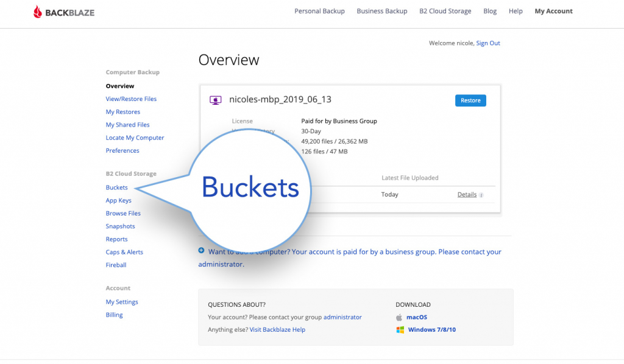This screenshot has height=364, width=624.
Task: Click the Windows logo icon under Download
Action: (400, 330)
